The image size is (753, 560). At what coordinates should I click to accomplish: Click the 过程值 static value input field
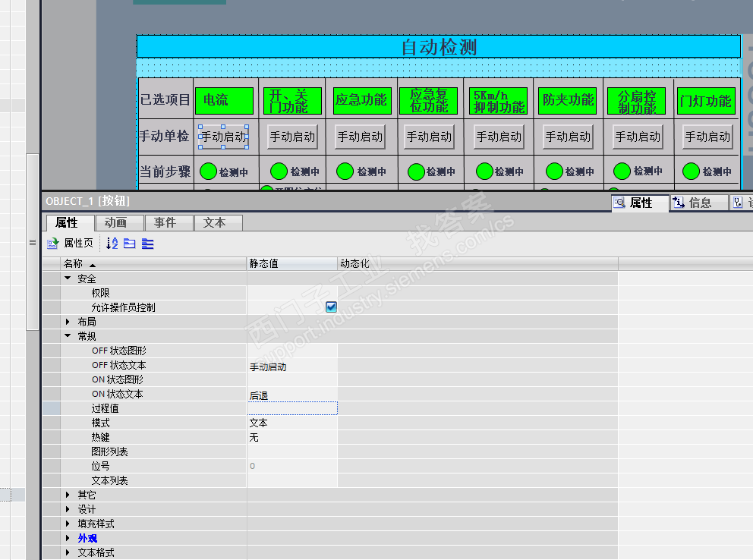point(292,408)
